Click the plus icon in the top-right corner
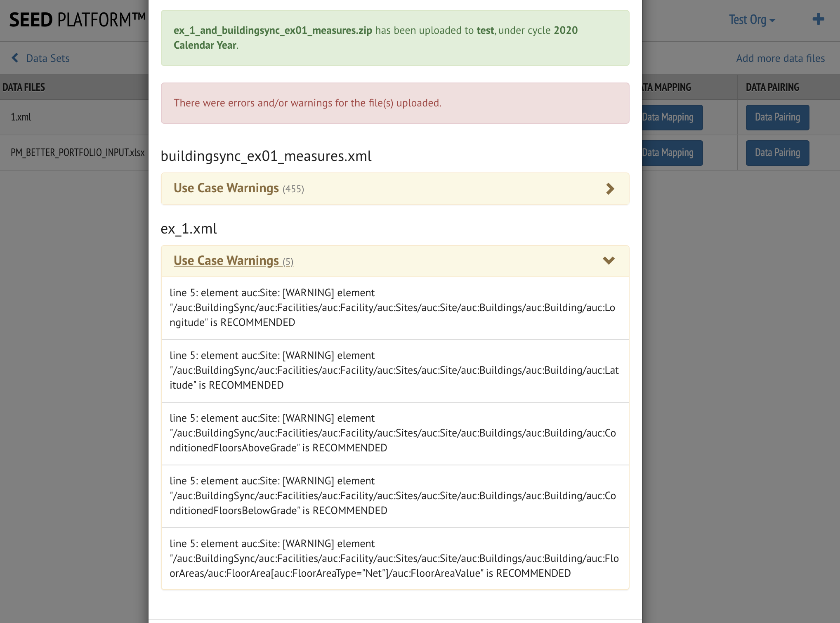The height and width of the screenshot is (623, 840). 818,19
